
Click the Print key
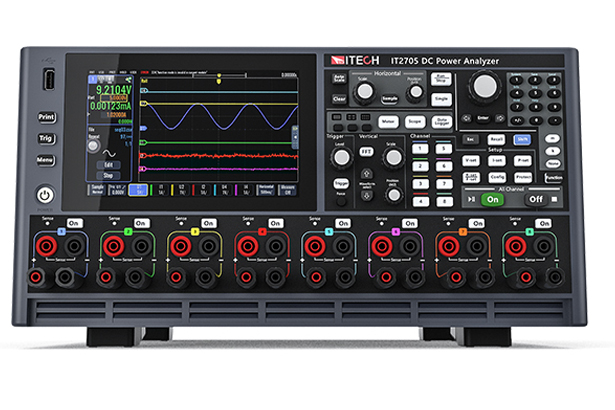coord(46,117)
